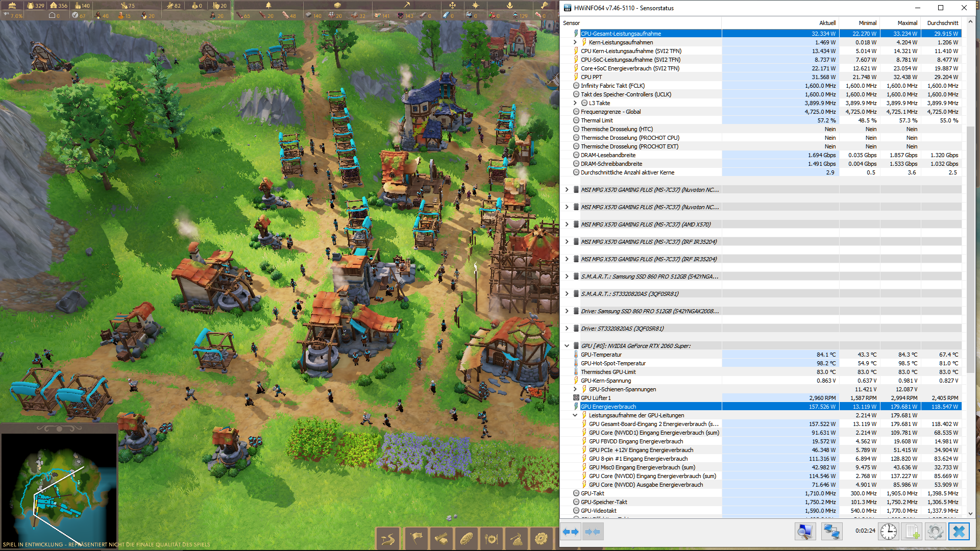Open the bread food production category
Image resolution: width=980 pixels, height=551 pixels.
pos(467,539)
